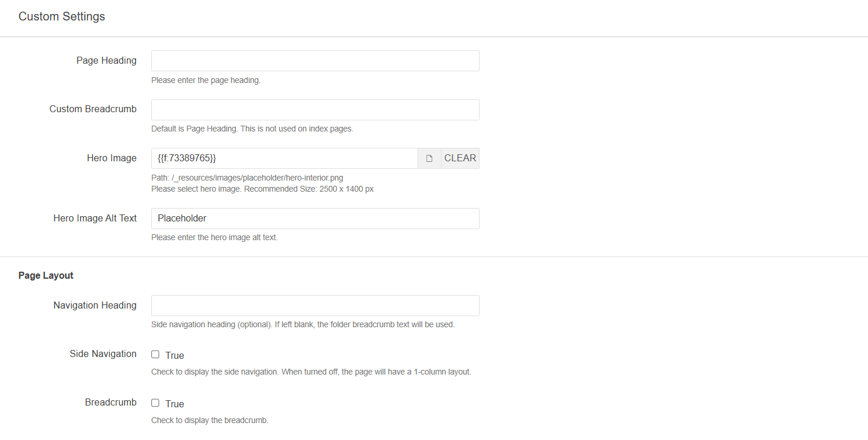Click the Page Layout section header

tap(46, 275)
